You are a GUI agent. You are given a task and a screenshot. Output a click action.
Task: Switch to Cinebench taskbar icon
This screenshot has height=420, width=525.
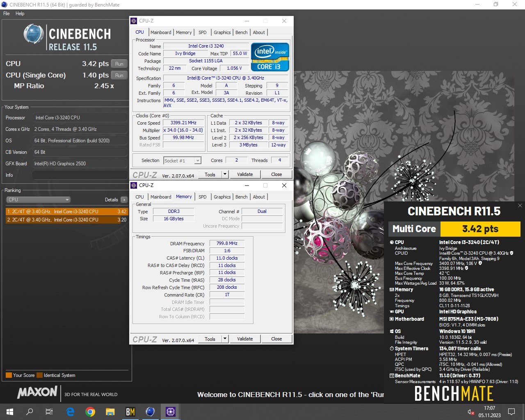(x=150, y=412)
